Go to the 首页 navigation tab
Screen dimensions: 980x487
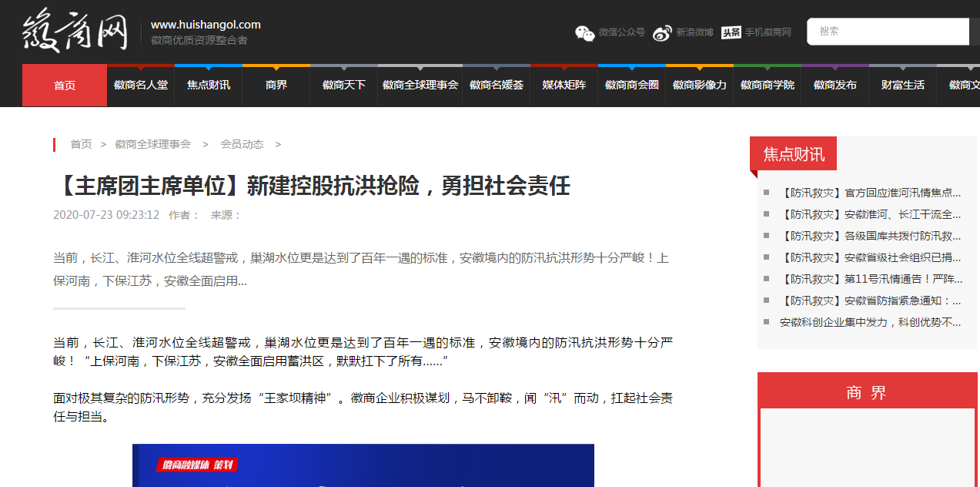pos(65,86)
